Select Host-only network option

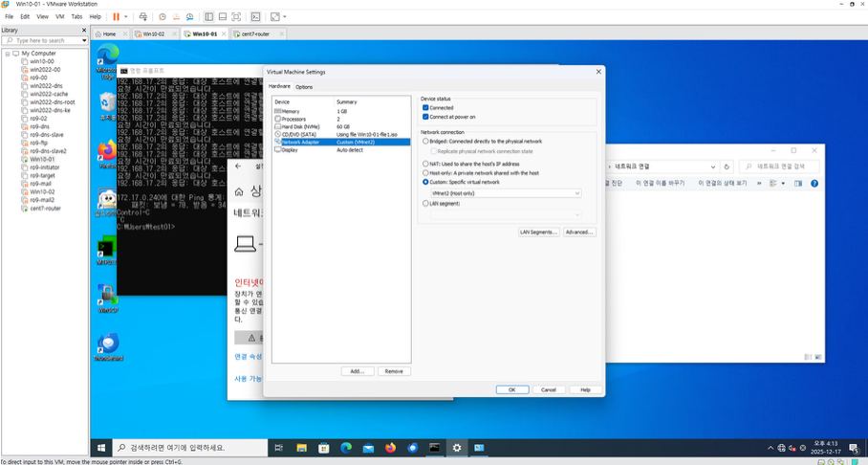click(x=425, y=173)
